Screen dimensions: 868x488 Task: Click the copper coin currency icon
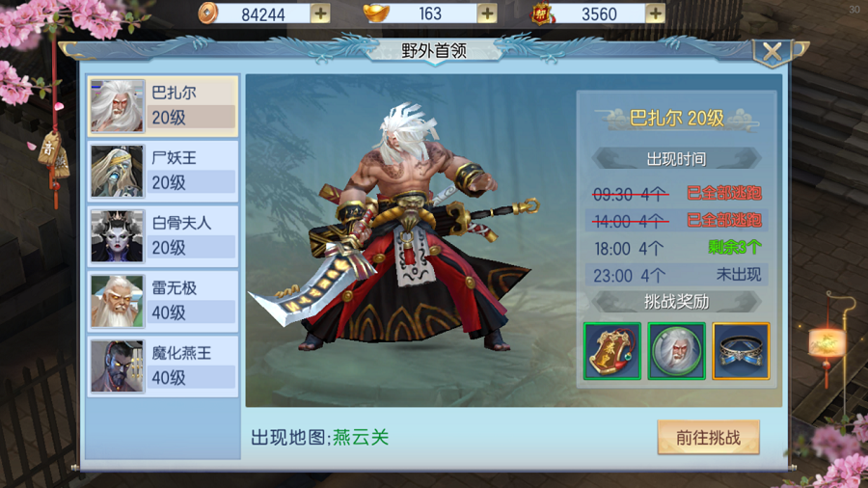[207, 14]
